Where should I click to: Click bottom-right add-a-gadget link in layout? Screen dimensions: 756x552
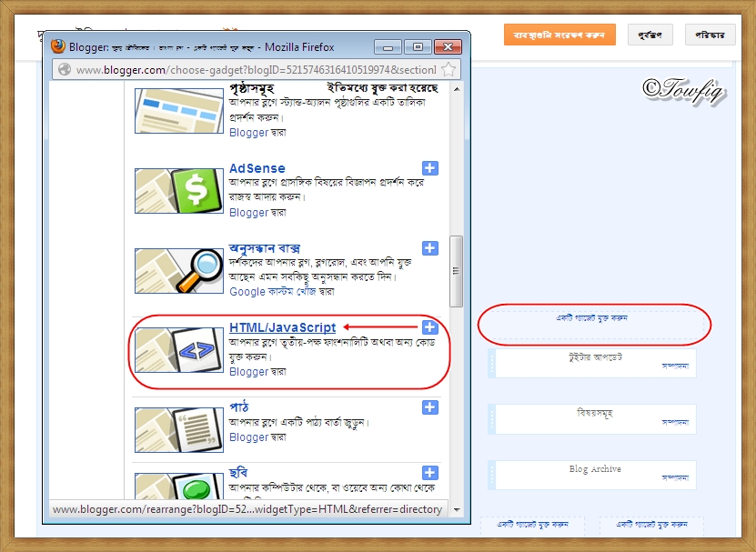tap(652, 525)
